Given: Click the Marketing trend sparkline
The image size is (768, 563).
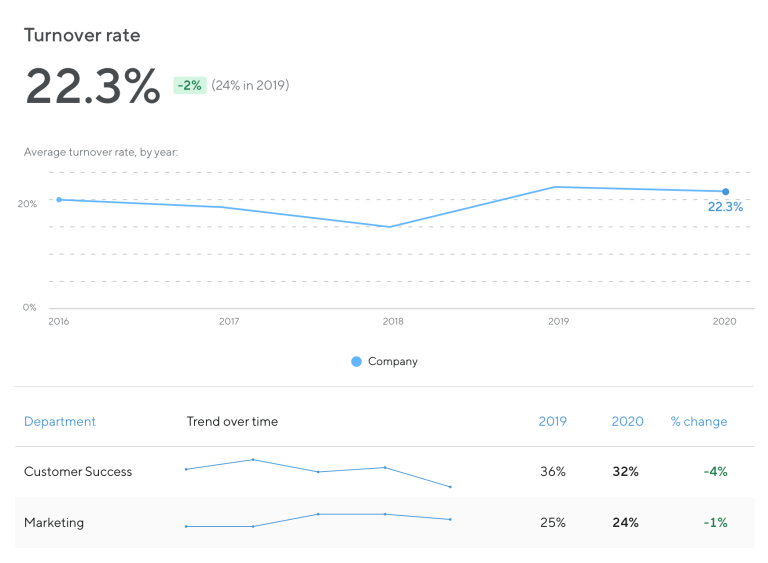Looking at the screenshot, I should click(x=318, y=520).
